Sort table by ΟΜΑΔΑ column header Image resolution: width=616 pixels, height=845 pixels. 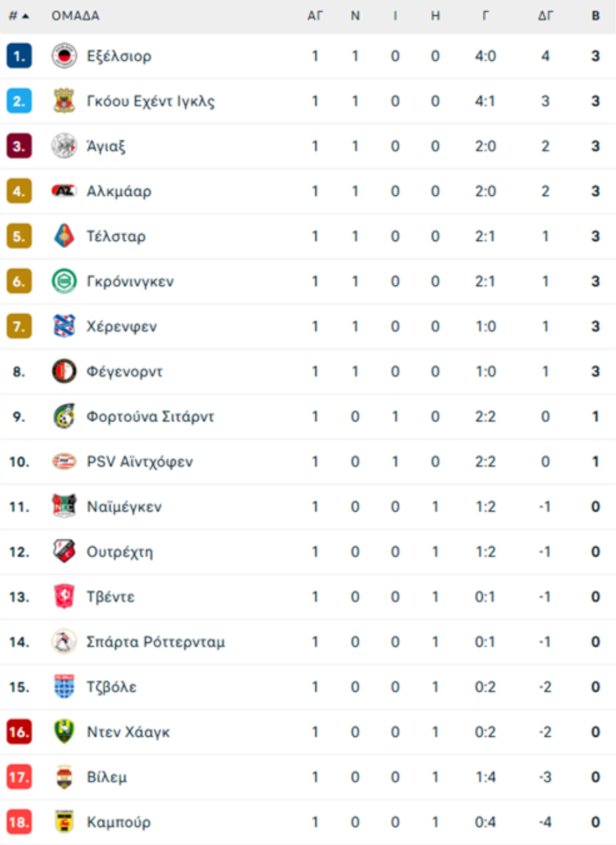[75, 16]
